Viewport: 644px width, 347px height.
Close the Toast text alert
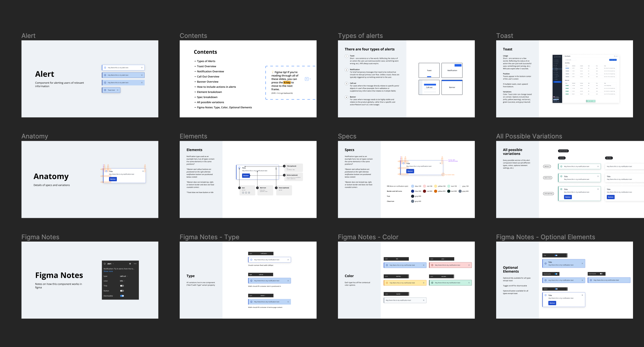point(118,90)
